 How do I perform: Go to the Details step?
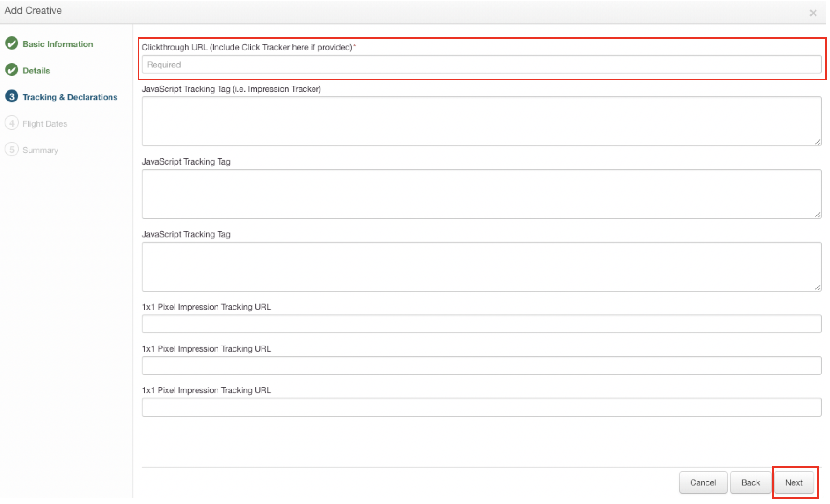36,71
